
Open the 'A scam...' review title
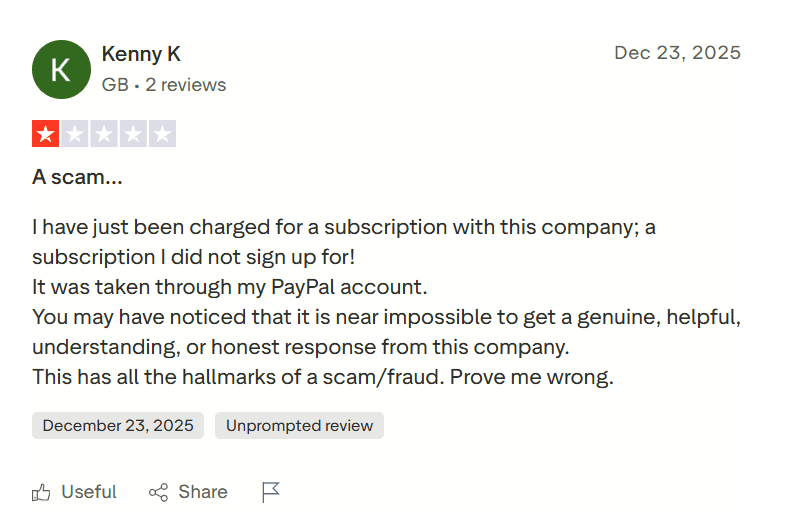click(78, 177)
